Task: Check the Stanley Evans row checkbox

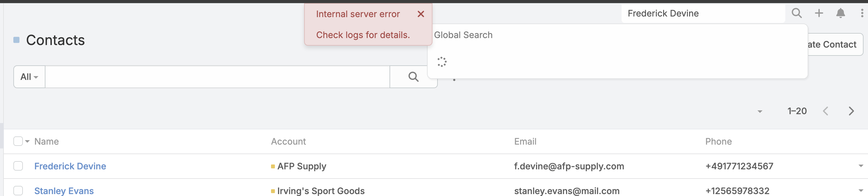Action: [18, 191]
